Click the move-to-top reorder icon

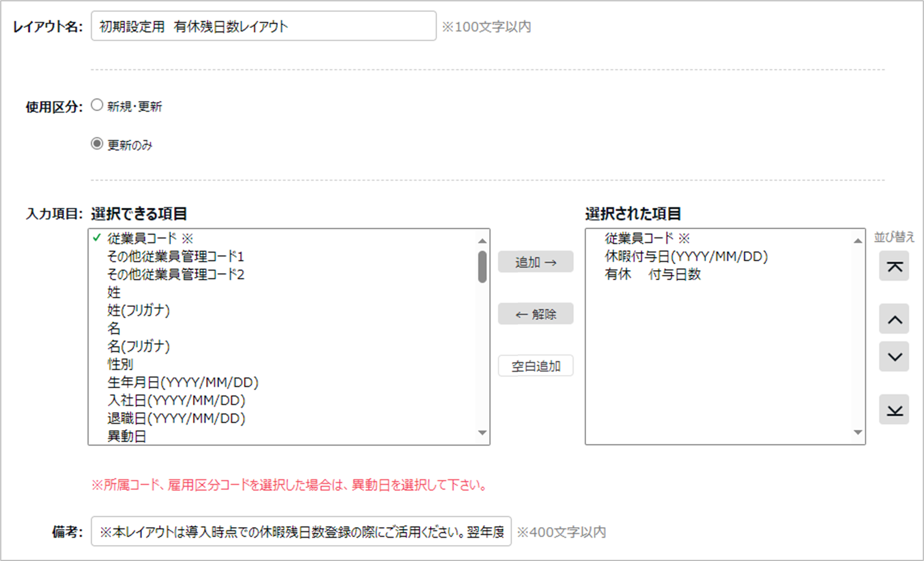click(894, 267)
